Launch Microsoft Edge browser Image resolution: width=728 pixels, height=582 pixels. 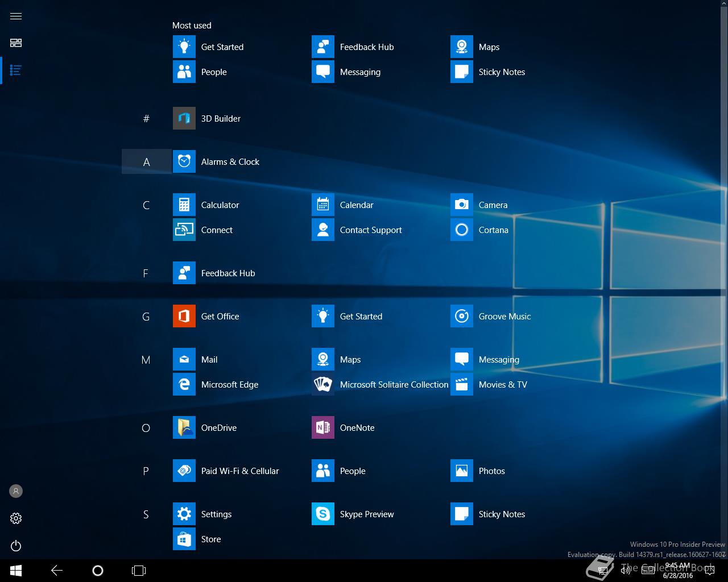(184, 384)
